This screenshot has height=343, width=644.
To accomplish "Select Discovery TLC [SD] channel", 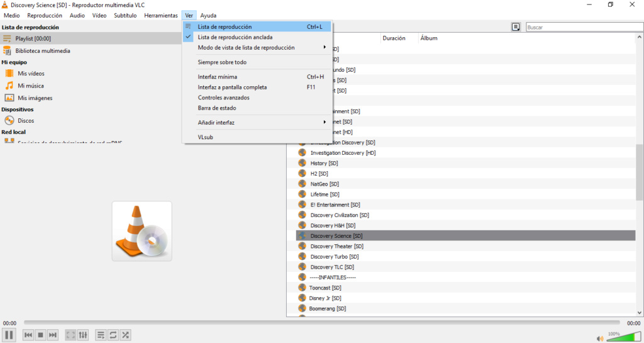I will click(332, 267).
